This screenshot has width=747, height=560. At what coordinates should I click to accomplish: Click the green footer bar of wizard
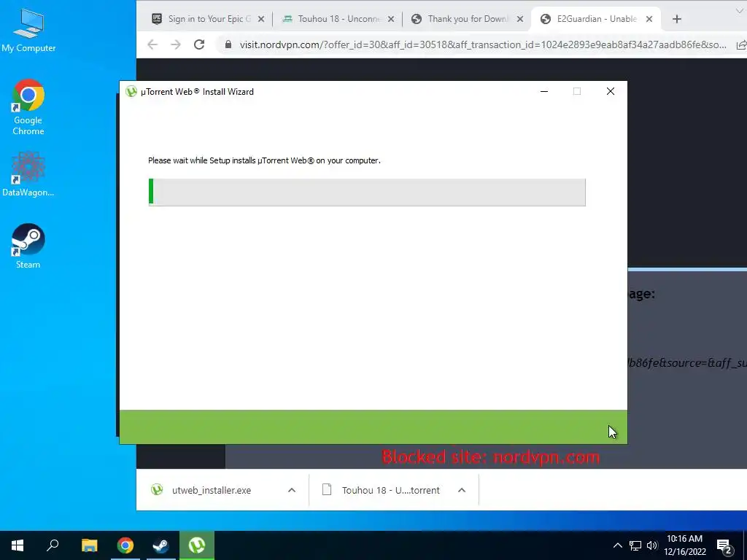click(x=373, y=427)
